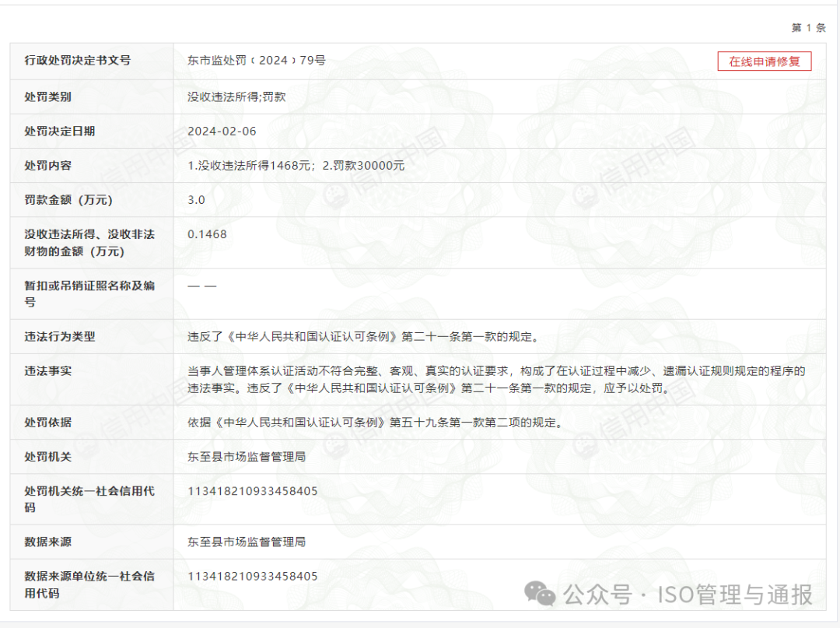Click the 违法行为类型 label
The height and width of the screenshot is (628, 840).
59,336
